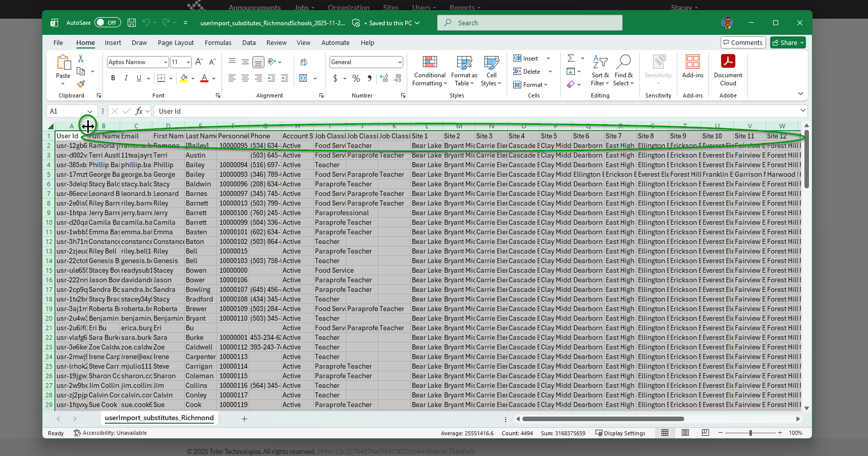Toggle AutoSave switch
This screenshot has height=456, width=868.
107,23
